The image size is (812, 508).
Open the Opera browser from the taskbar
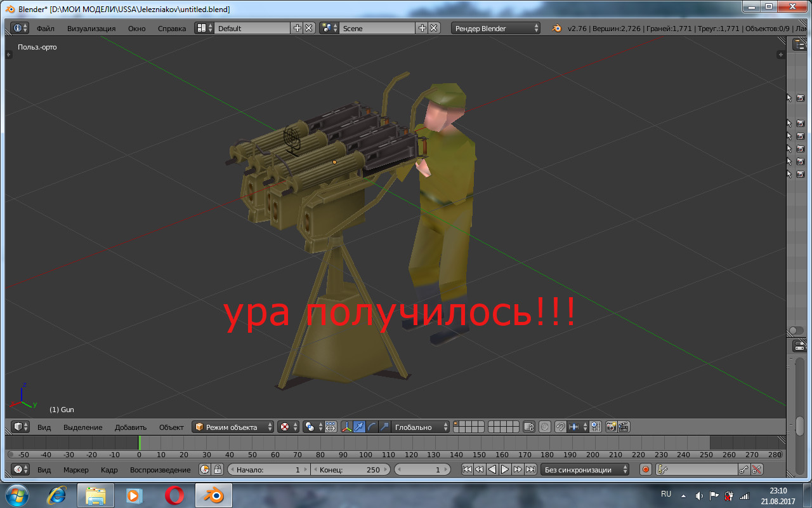pos(174,495)
